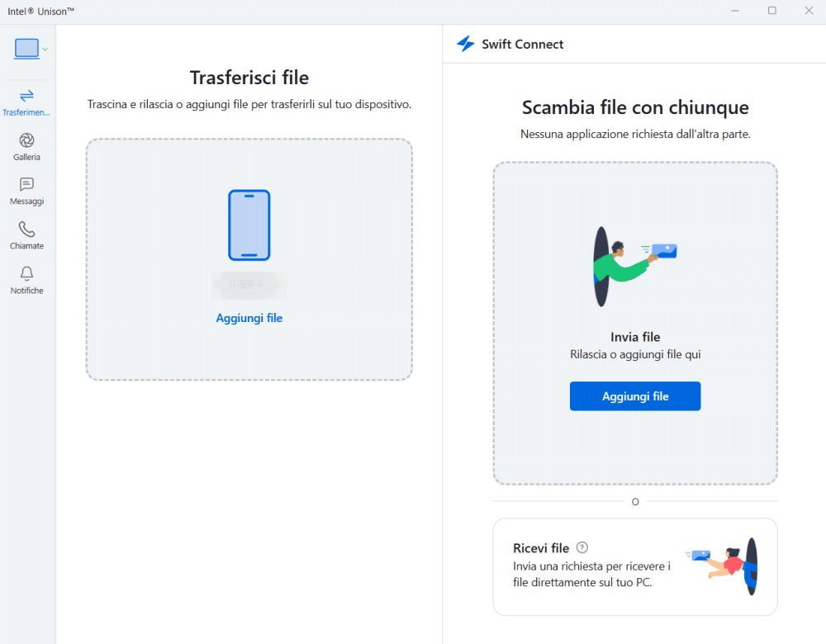Click the laptop device icon in sidebar
Screen dimensions: 826x644
(x=26, y=49)
